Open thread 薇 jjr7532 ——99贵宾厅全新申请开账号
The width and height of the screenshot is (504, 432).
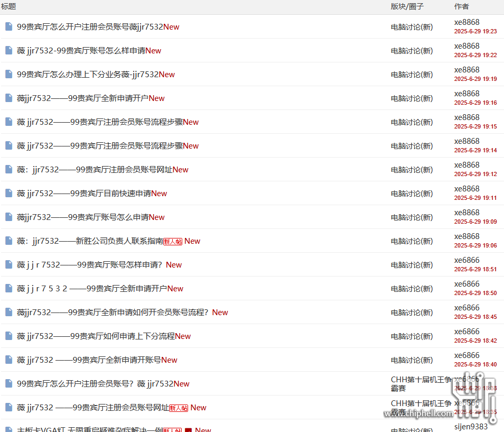coord(89,360)
